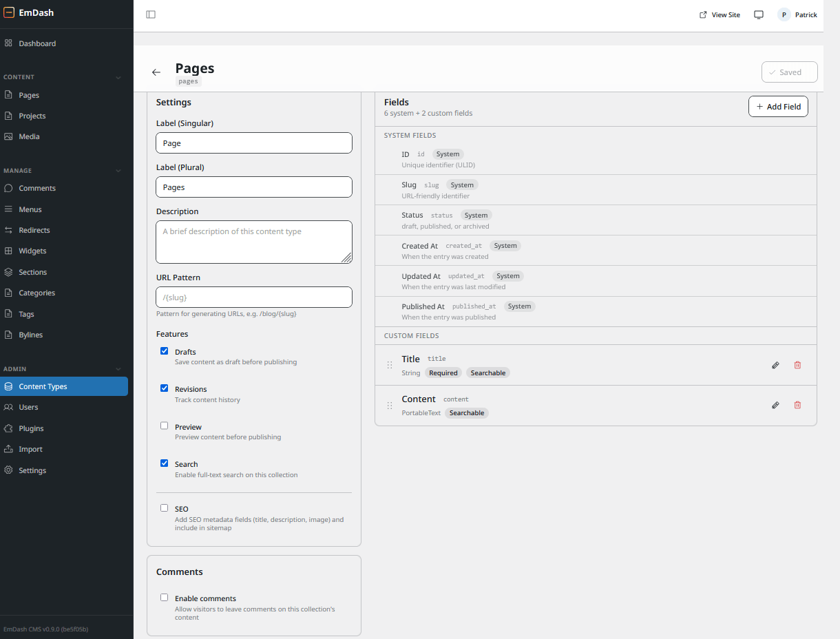Click the EmDash CMS v0.9.0 version text

click(x=46, y=629)
